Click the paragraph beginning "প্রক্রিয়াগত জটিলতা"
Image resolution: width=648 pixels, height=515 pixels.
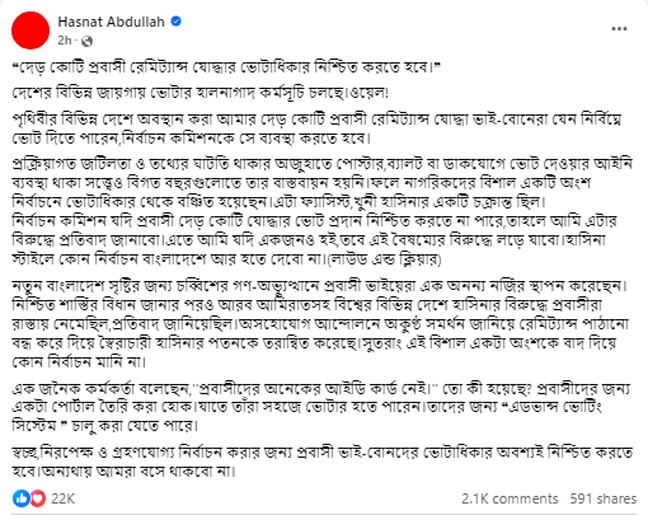tap(322, 211)
